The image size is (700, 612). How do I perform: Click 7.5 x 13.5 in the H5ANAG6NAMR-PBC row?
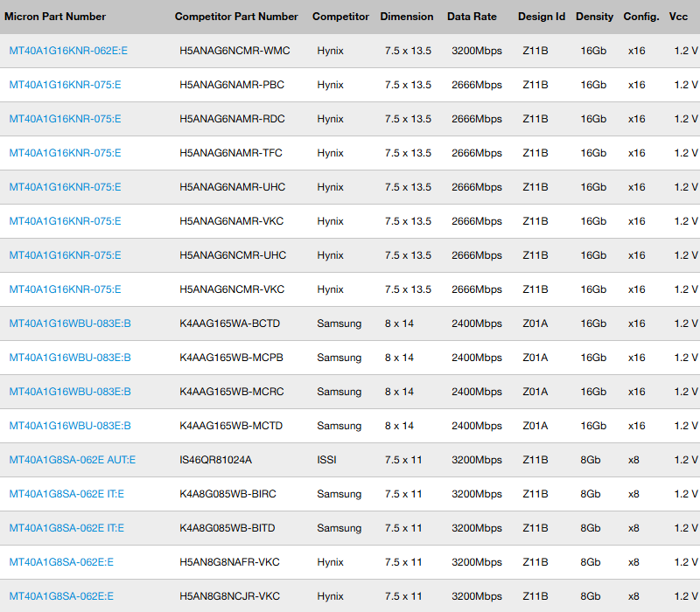pos(408,85)
